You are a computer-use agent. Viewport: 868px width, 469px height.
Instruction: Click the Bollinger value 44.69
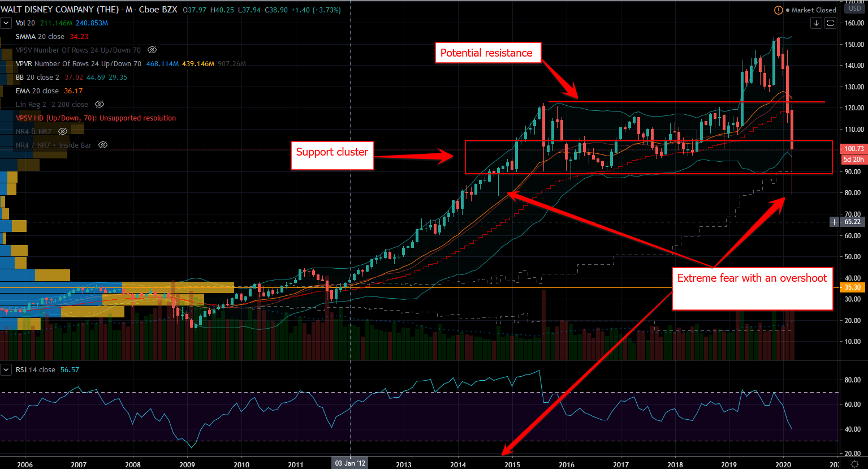[96, 78]
